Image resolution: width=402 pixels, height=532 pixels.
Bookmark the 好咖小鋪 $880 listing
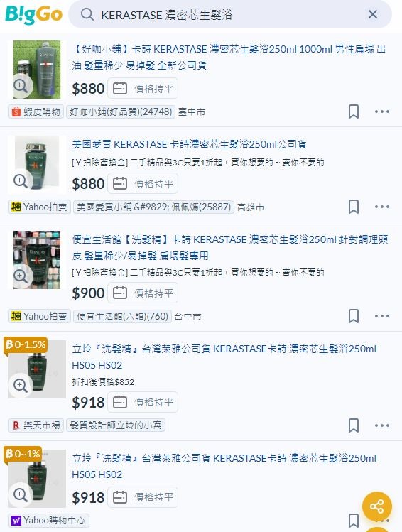(x=354, y=112)
